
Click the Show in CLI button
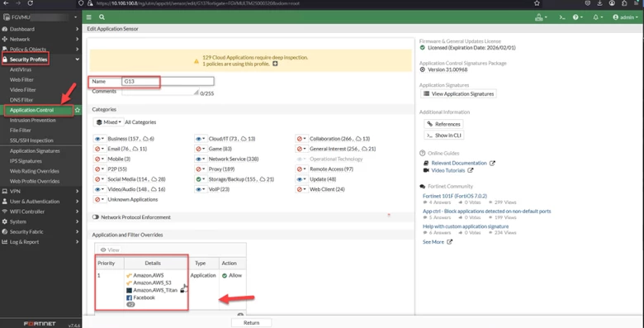pos(444,135)
